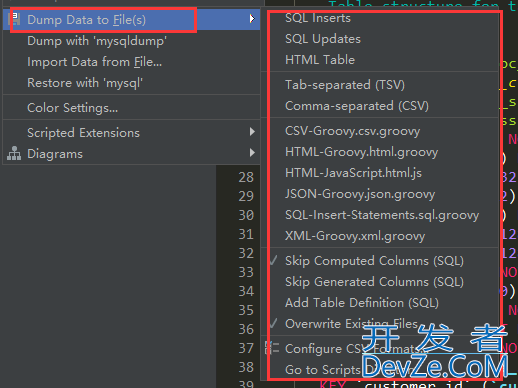Expand the Diagrams submenu arrow
Screen dimensions: 518x388
pyautogui.click(x=252, y=153)
